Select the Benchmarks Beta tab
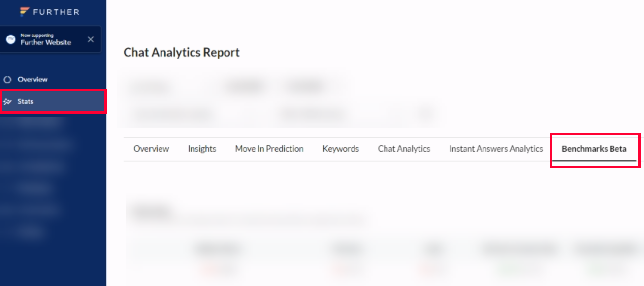Image resolution: width=644 pixels, height=286 pixels. point(594,149)
